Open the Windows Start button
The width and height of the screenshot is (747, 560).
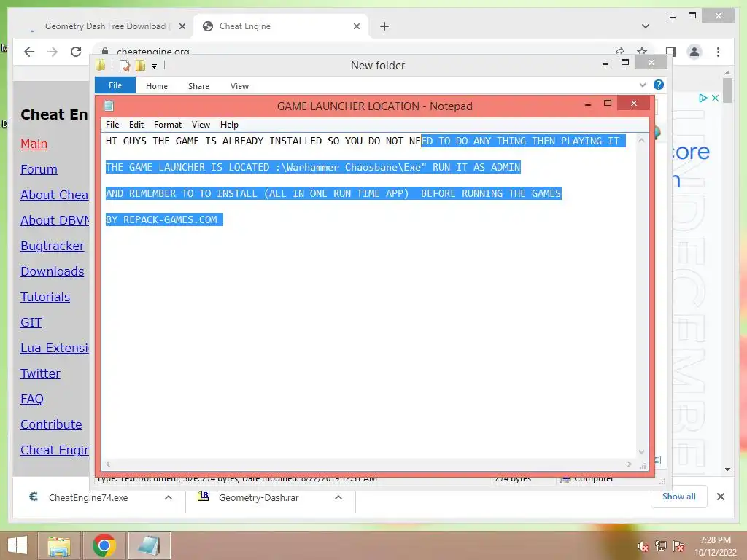(18, 545)
